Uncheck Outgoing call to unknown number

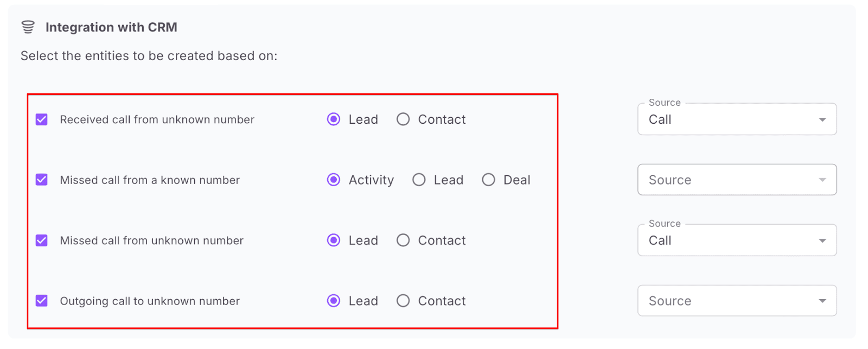pyautogui.click(x=42, y=301)
